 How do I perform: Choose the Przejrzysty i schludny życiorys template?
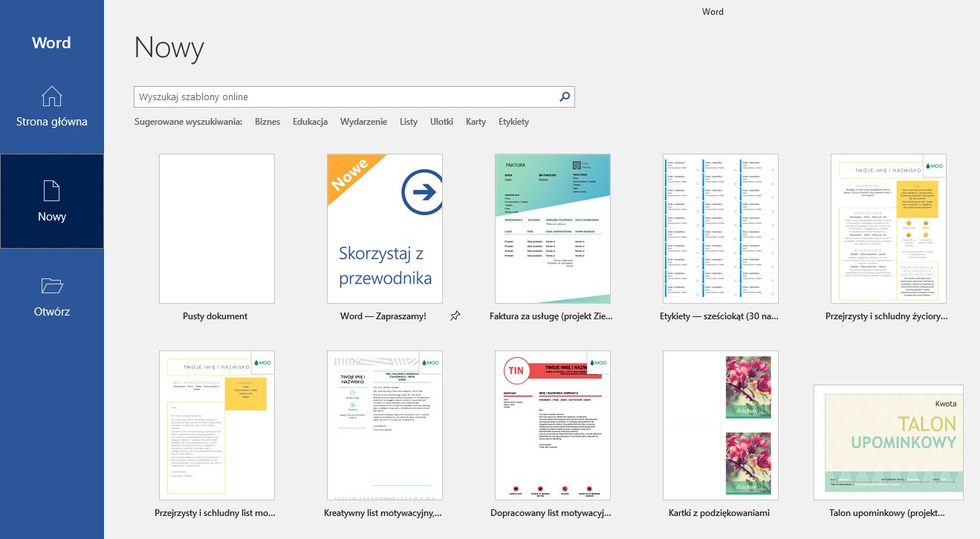coord(888,228)
